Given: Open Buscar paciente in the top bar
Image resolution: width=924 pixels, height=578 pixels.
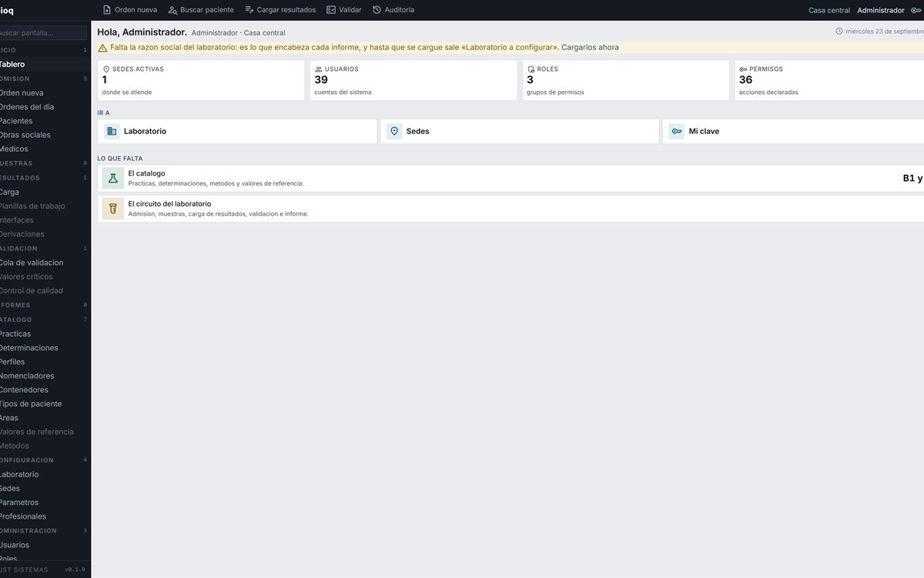Looking at the screenshot, I should [x=201, y=10].
